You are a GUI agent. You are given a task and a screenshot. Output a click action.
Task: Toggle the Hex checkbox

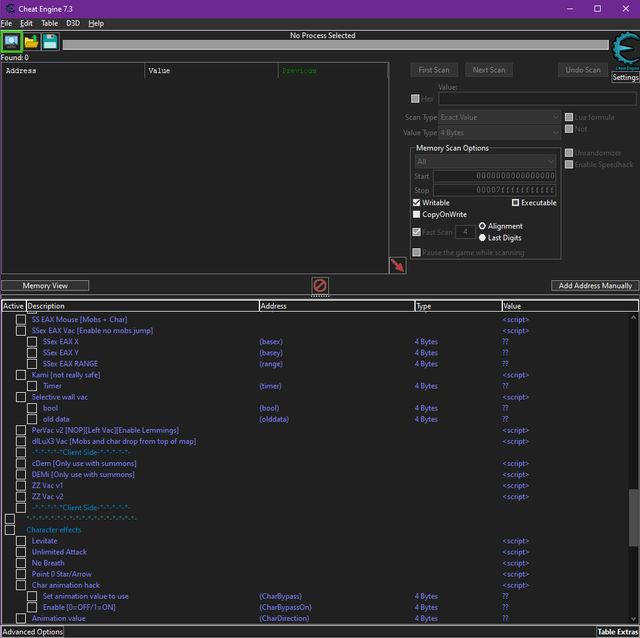point(415,99)
